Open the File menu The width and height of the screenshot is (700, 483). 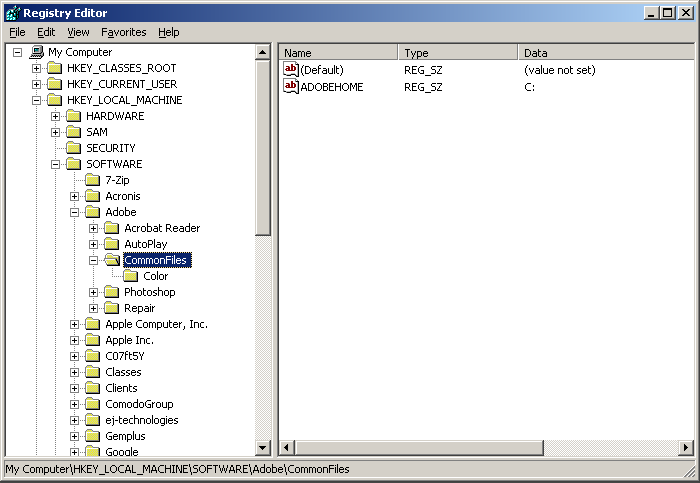coord(17,32)
